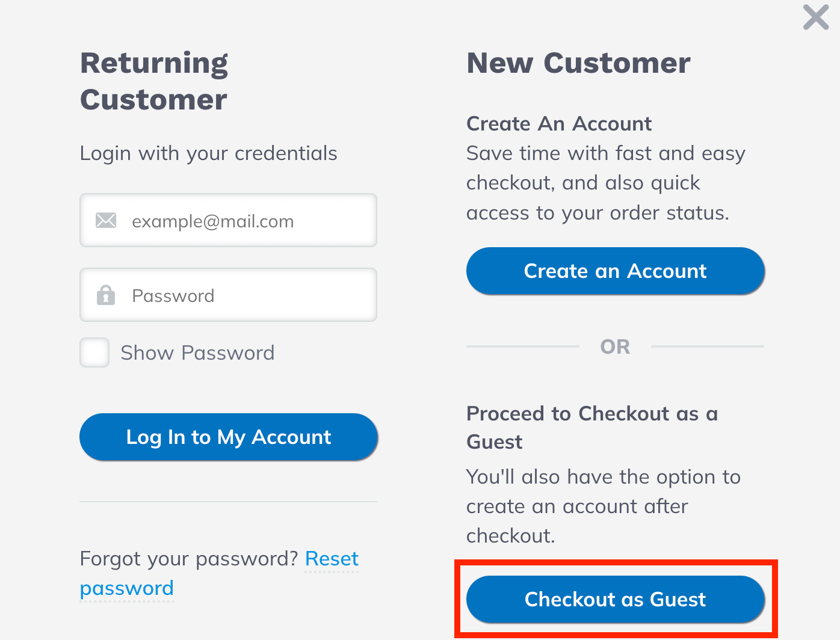Click the Returning Customer heading
The width and height of the screenshot is (840, 640).
pyautogui.click(x=154, y=81)
